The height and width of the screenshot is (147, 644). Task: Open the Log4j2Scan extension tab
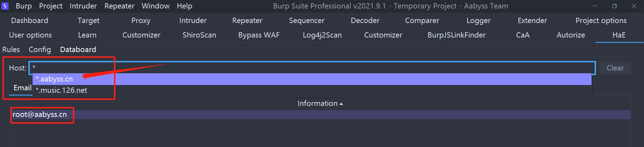(322, 35)
